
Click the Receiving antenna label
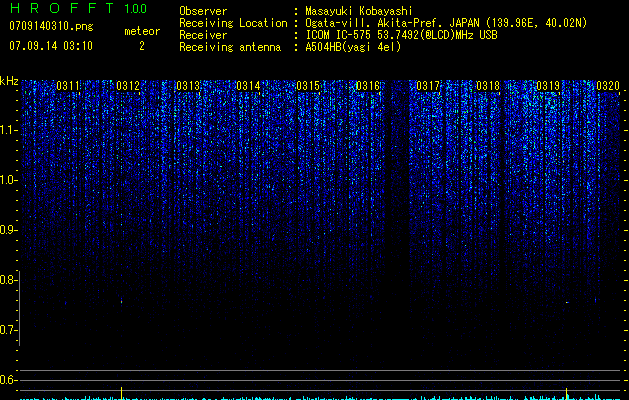pyautogui.click(x=230, y=47)
